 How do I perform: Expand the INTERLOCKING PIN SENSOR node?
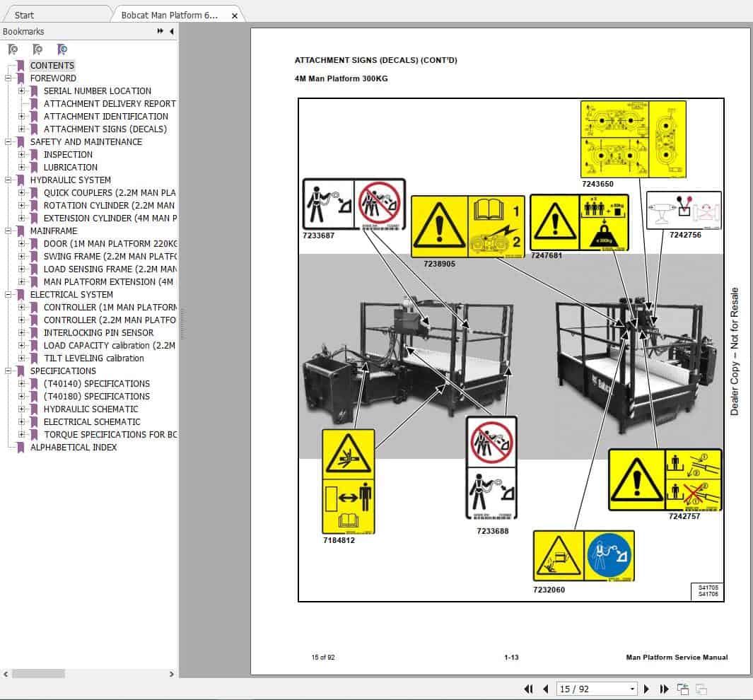tap(23, 332)
